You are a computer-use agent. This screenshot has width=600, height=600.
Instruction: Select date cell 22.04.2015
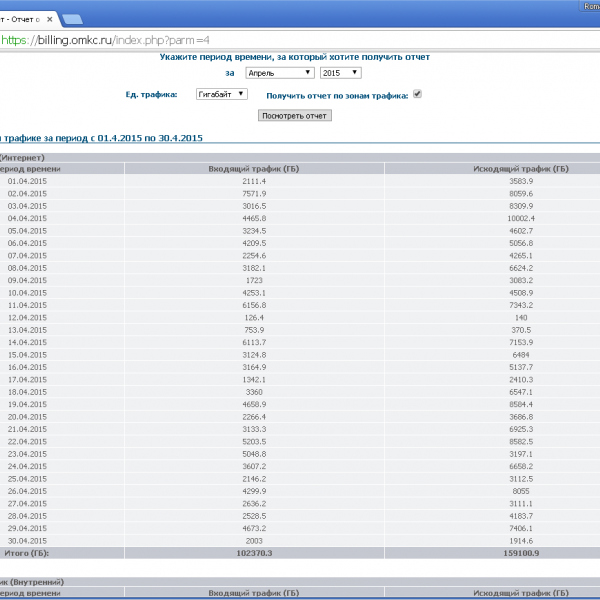27,442
